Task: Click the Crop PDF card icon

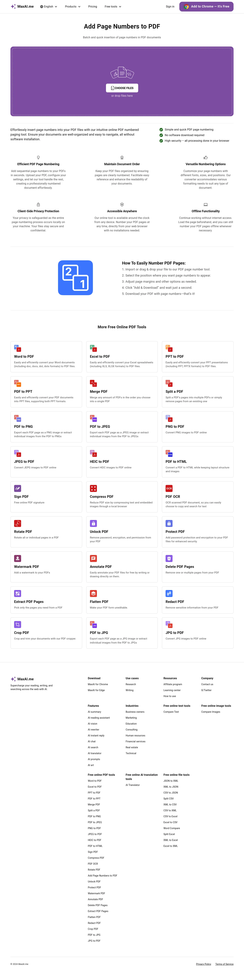Action: 17,624
